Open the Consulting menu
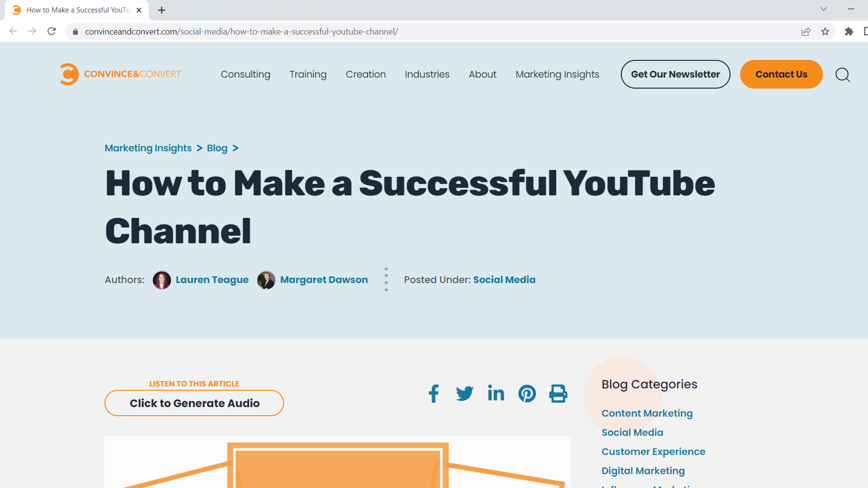This screenshot has height=488, width=868. [245, 74]
